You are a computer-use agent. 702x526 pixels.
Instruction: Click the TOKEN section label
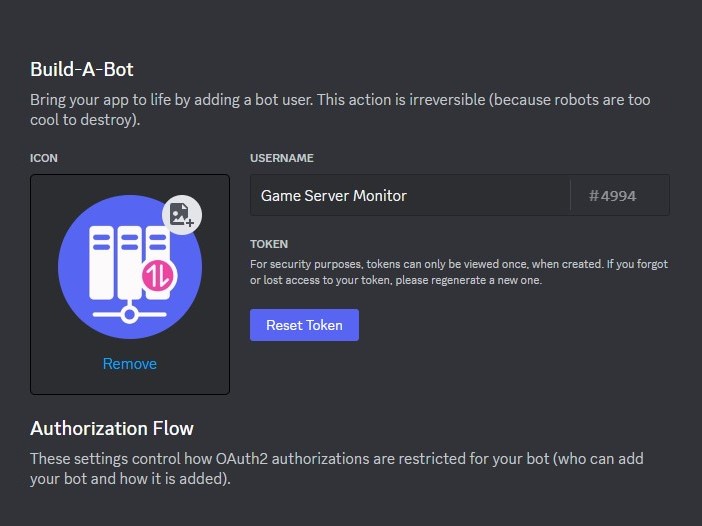click(269, 244)
